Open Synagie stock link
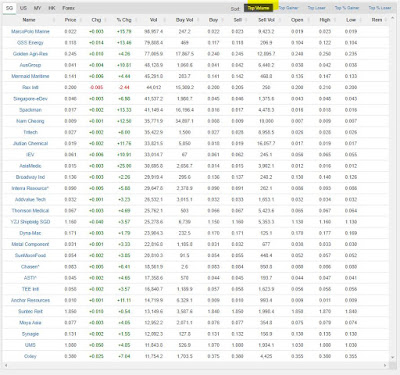Viewport: 400px width, 375px height. [x=30, y=334]
